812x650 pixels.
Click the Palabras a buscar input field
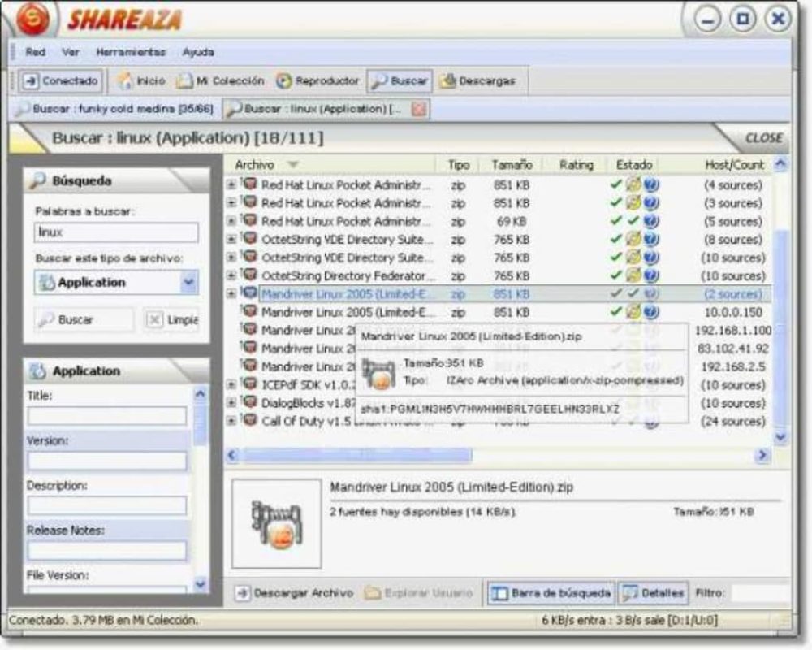[116, 232]
